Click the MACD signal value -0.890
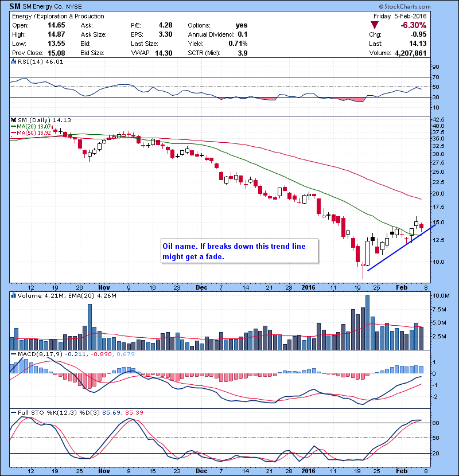This screenshot has height=476, width=459. [x=101, y=354]
